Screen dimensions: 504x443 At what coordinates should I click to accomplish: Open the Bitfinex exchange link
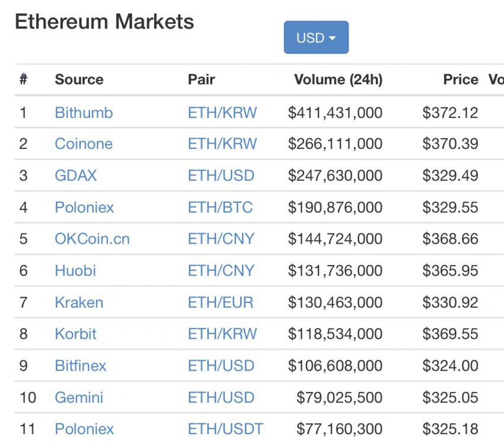[x=81, y=365]
